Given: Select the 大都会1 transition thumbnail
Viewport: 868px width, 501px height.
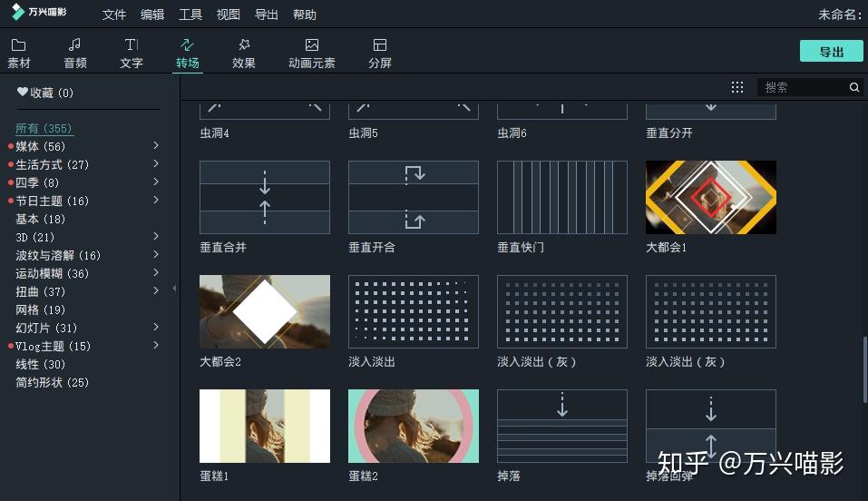Looking at the screenshot, I should pyautogui.click(x=711, y=197).
